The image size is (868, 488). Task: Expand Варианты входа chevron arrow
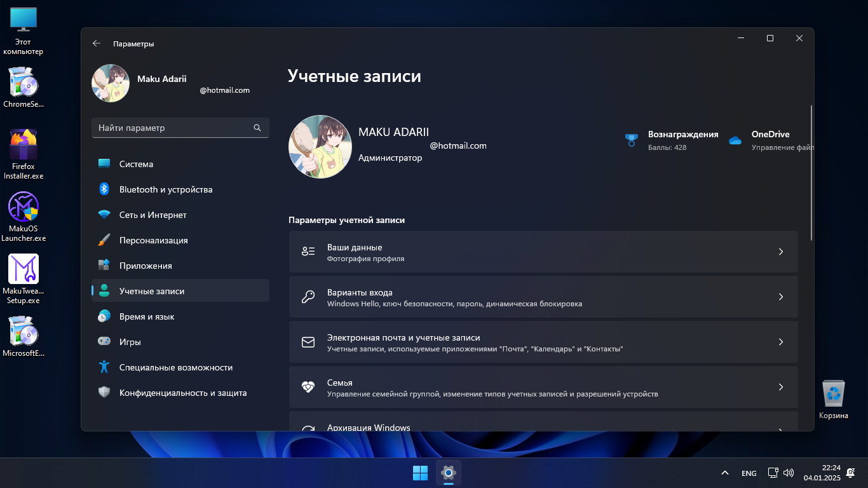click(781, 297)
